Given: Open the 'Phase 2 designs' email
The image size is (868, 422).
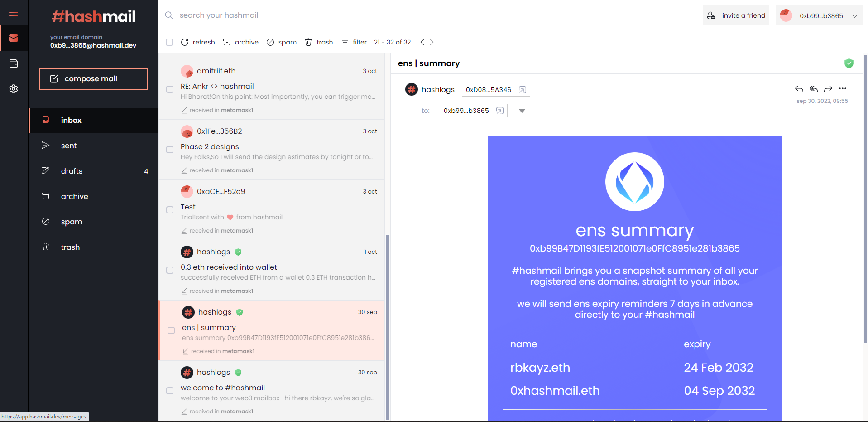Looking at the screenshot, I should [x=272, y=150].
